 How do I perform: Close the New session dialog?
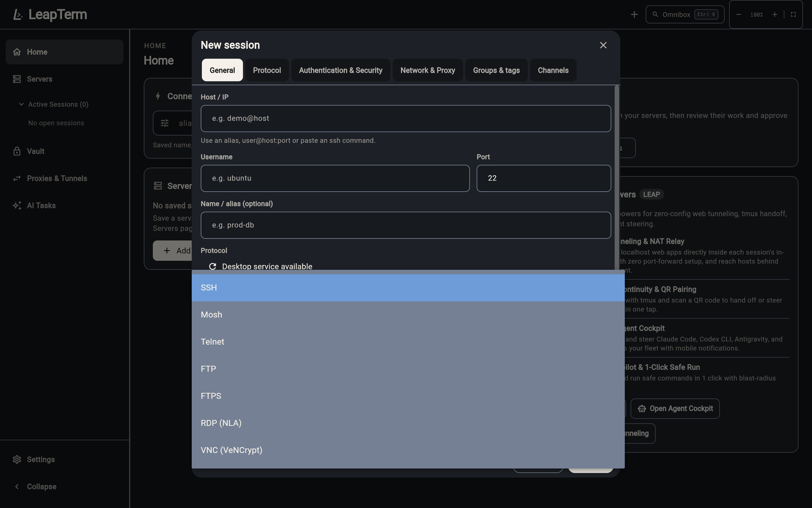click(x=603, y=45)
